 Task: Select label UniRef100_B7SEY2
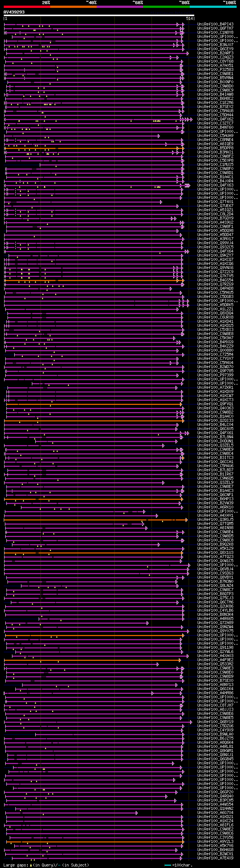pyautogui.click(x=215, y=107)
